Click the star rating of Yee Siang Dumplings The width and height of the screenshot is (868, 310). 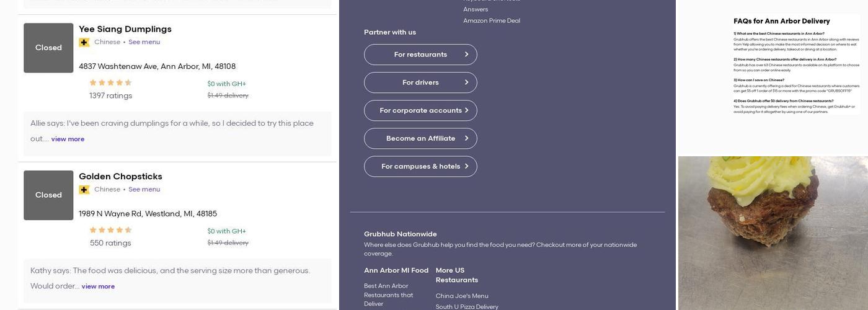(110, 82)
